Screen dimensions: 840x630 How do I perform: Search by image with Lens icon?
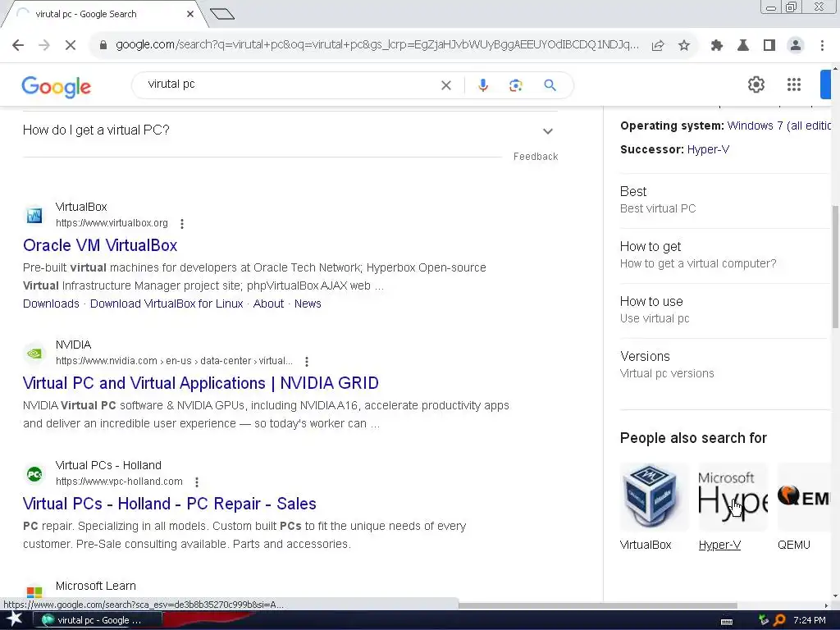(515, 85)
